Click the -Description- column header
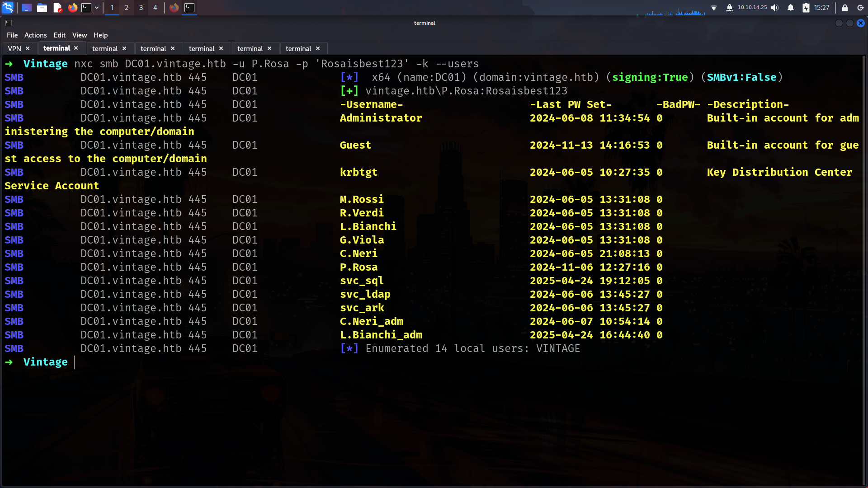Image resolution: width=868 pixels, height=488 pixels. pyautogui.click(x=748, y=104)
